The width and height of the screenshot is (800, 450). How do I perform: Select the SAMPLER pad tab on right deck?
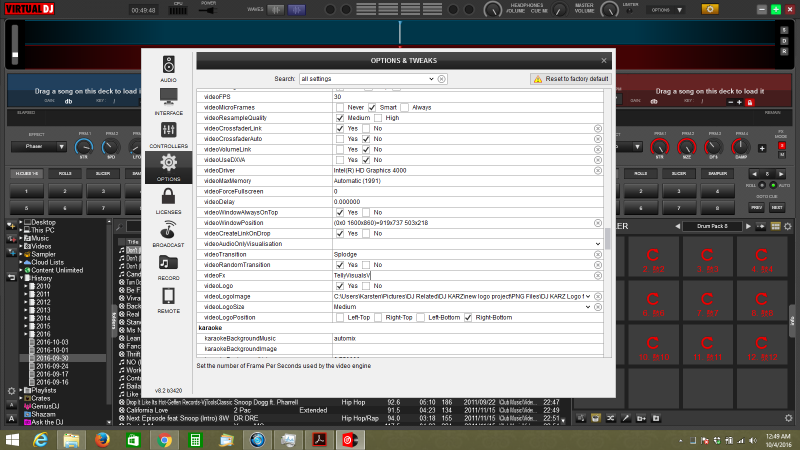(x=717, y=173)
